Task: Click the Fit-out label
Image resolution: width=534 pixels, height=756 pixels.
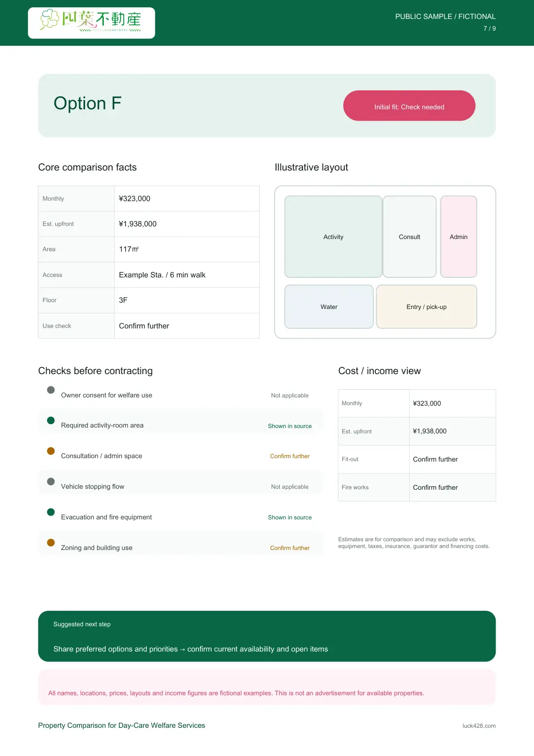Action: pos(350,459)
